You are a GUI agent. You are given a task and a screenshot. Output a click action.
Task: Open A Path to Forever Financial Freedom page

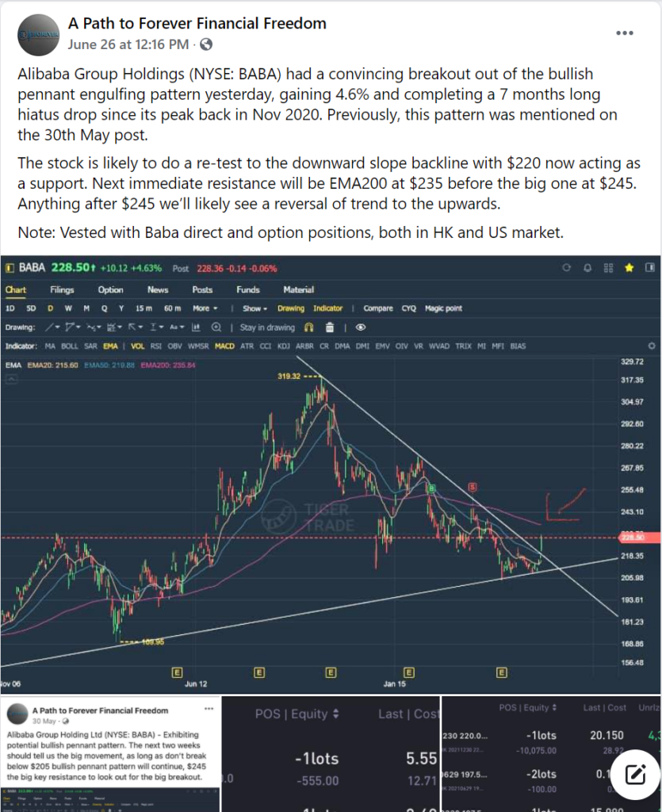[197, 23]
